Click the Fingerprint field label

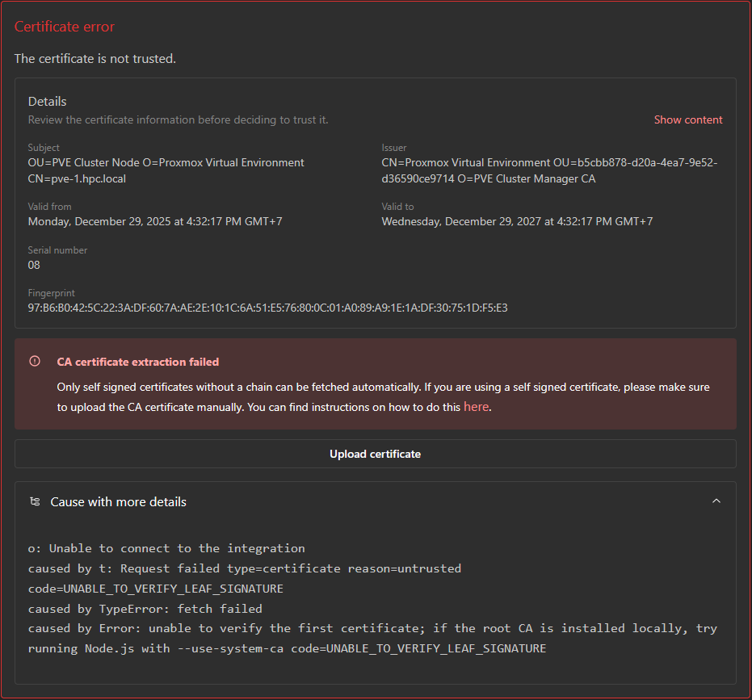[52, 293]
